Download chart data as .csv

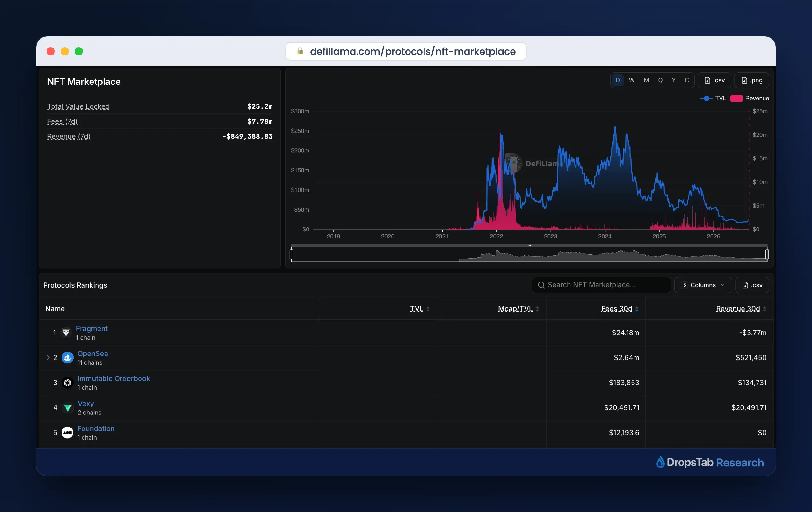[714, 80]
